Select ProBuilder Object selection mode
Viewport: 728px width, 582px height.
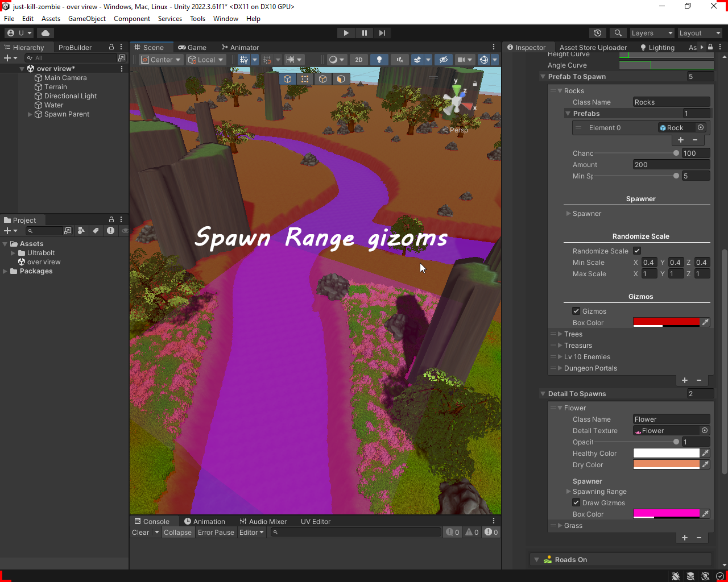click(x=288, y=79)
